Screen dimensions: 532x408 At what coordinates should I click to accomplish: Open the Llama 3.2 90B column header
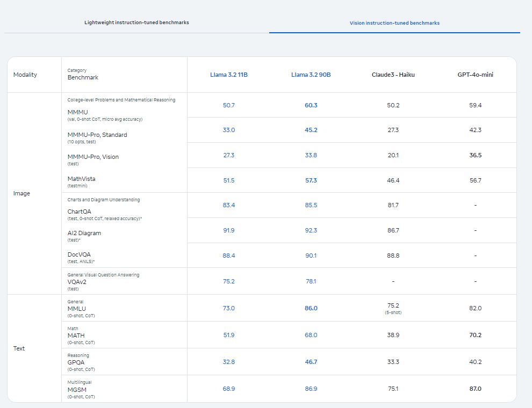(311, 75)
